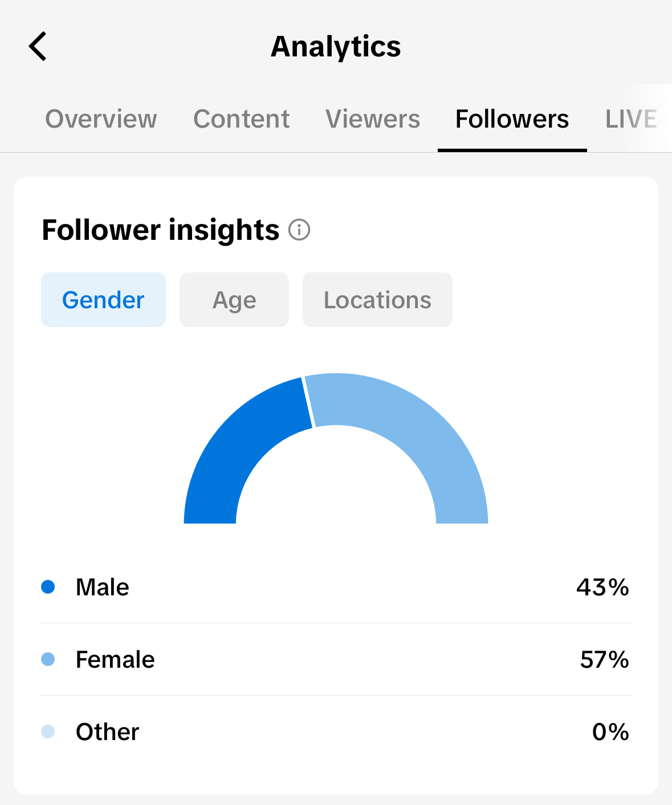Click the back arrow to exit Analytics
The height and width of the screenshot is (805, 672).
click(38, 46)
